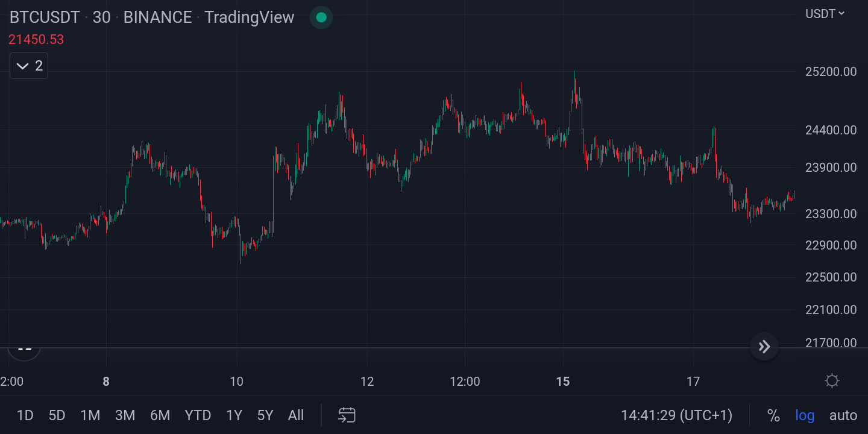
Task: Click the green data-connection status dot
Action: 321,17
